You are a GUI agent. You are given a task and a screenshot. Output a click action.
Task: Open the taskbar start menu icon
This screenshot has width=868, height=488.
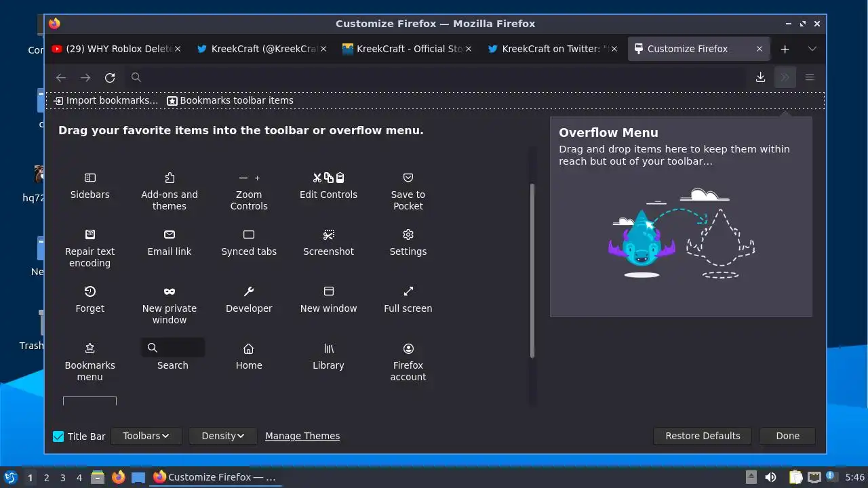click(11, 477)
